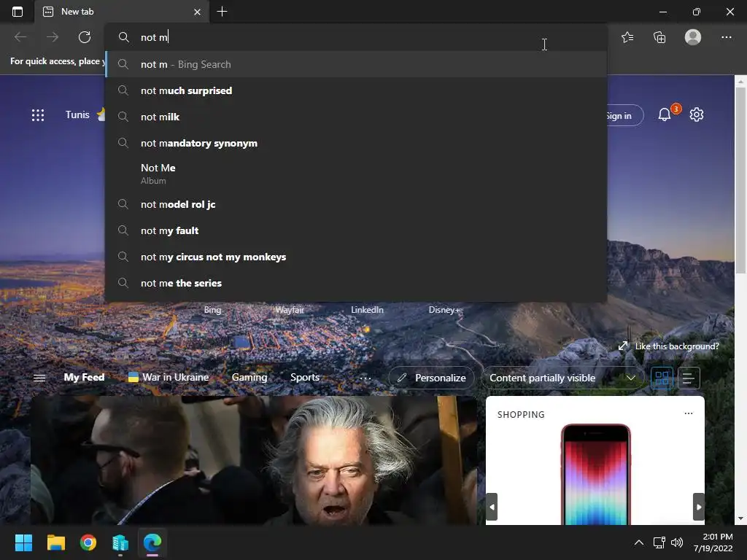747x560 pixels.
Task: Pick 'not mandatory synonym' suggestion
Action: pyautogui.click(x=355, y=143)
